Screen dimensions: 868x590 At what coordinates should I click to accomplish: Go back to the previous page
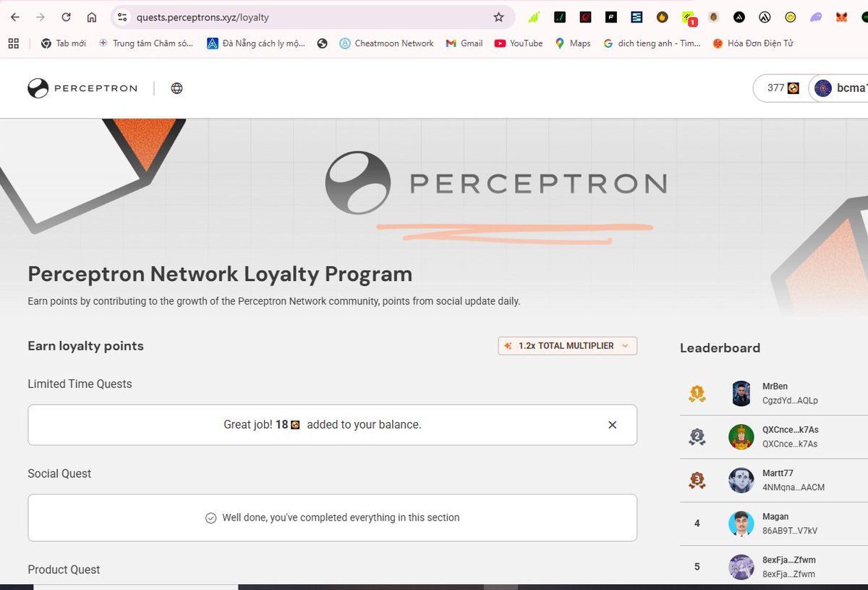[15, 17]
